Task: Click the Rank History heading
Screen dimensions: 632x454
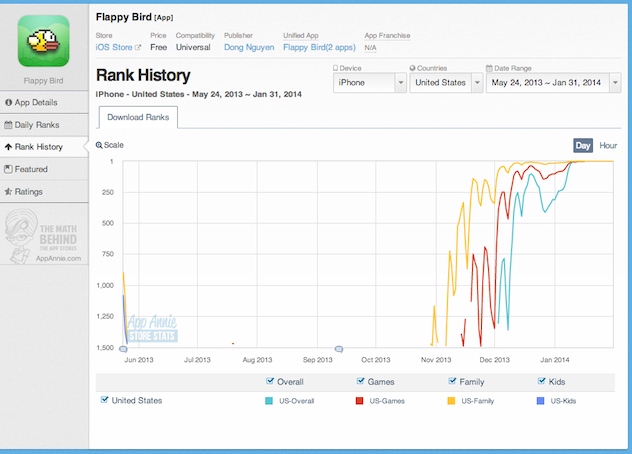Action: (143, 75)
